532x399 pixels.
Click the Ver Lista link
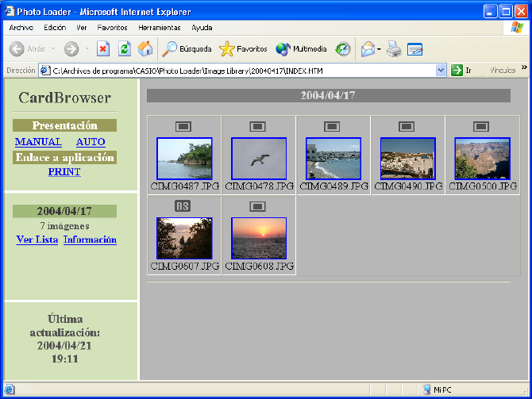tap(37, 240)
